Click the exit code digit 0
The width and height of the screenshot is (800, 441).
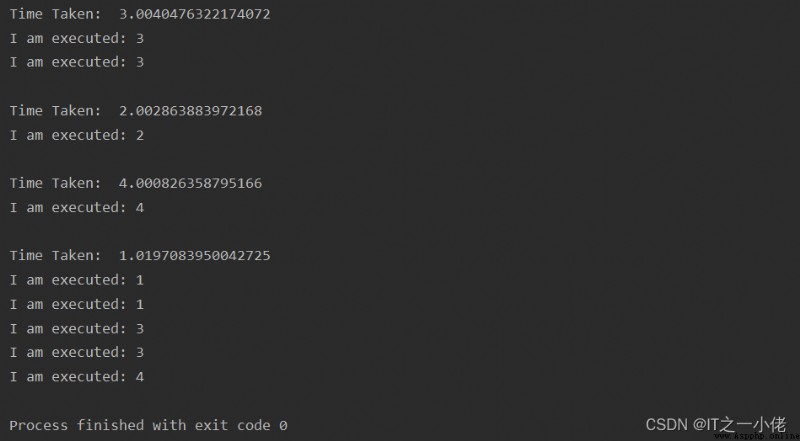[x=283, y=425]
